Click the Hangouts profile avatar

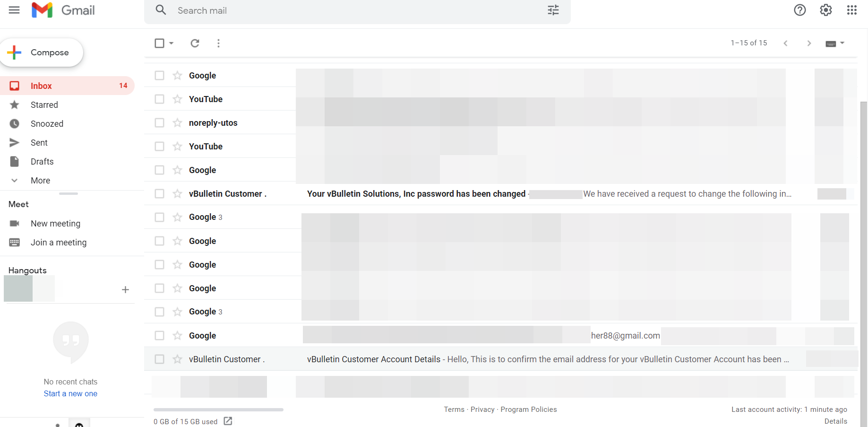[x=18, y=288]
